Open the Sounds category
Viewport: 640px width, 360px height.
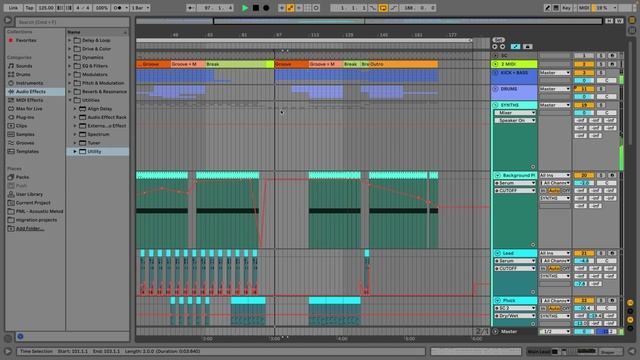tap(24, 66)
